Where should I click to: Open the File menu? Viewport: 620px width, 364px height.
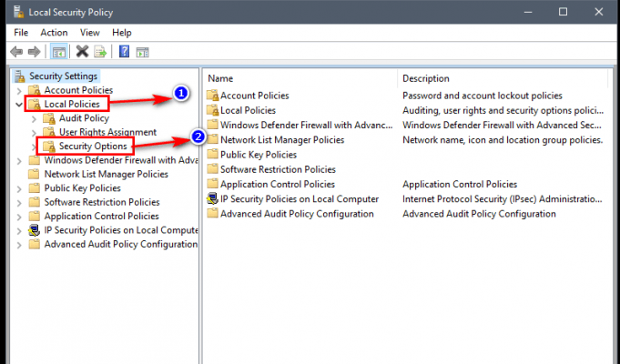click(21, 33)
